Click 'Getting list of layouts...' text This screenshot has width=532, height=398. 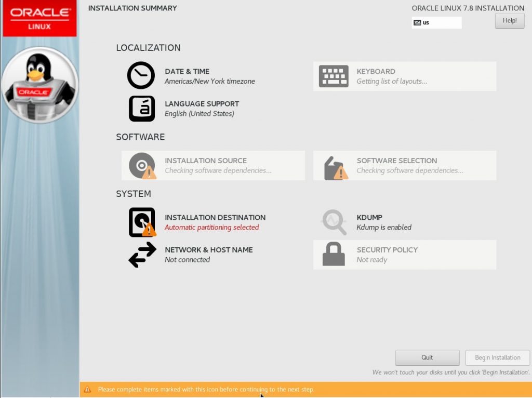pyautogui.click(x=392, y=82)
